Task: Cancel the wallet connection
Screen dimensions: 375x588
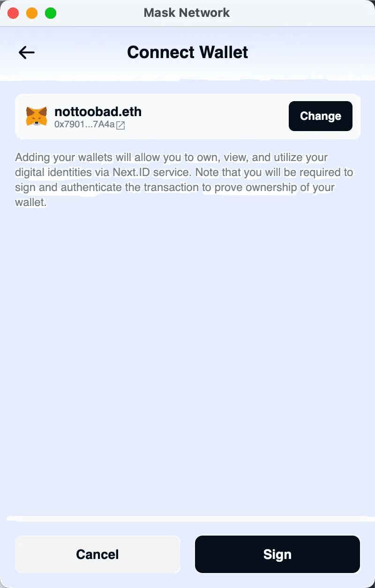Action: (97, 554)
